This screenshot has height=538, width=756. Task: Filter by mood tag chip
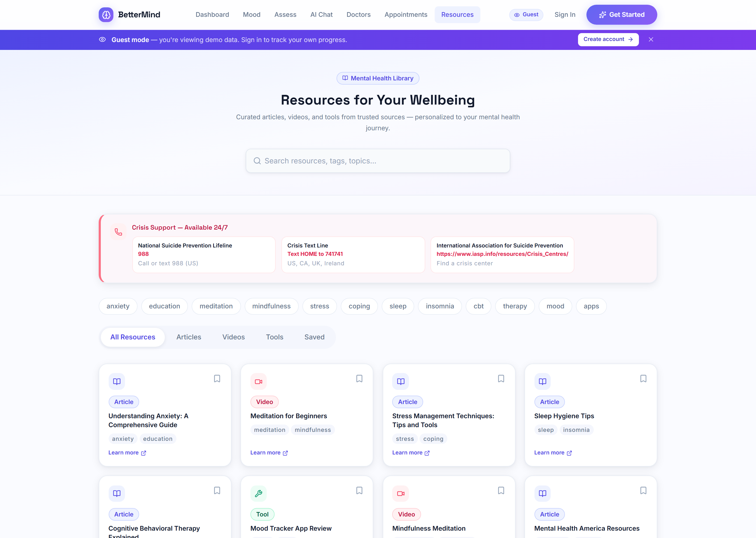tap(555, 306)
